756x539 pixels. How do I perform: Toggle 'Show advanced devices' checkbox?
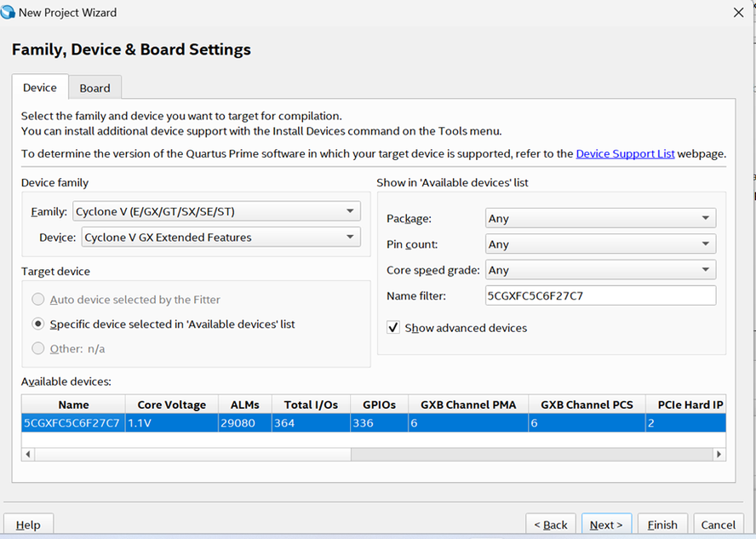(393, 328)
